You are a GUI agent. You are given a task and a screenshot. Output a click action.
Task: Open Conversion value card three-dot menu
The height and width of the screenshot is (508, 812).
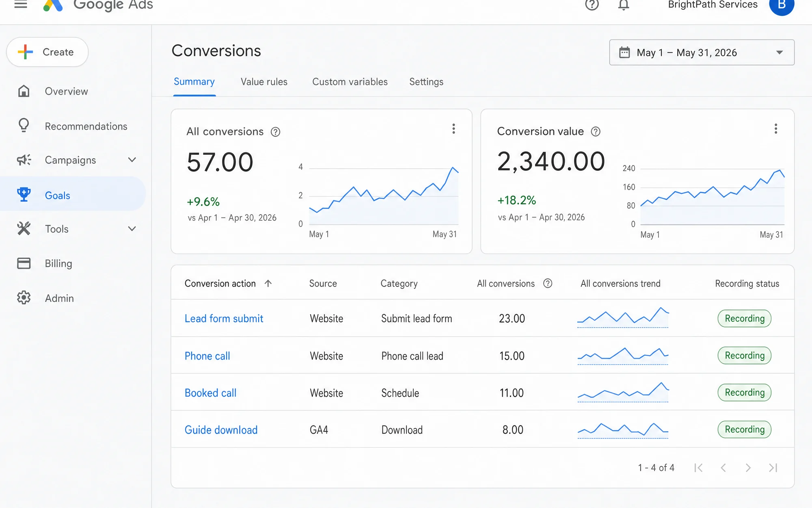tap(775, 129)
